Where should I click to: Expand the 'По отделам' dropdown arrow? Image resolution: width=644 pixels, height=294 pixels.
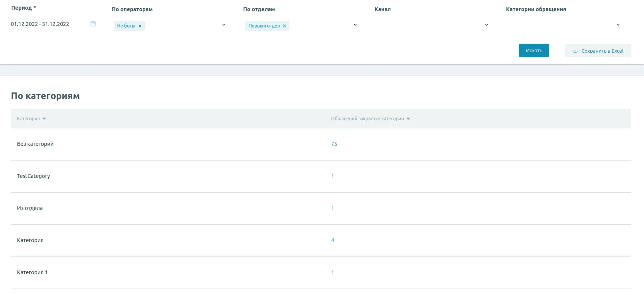pyautogui.click(x=355, y=25)
